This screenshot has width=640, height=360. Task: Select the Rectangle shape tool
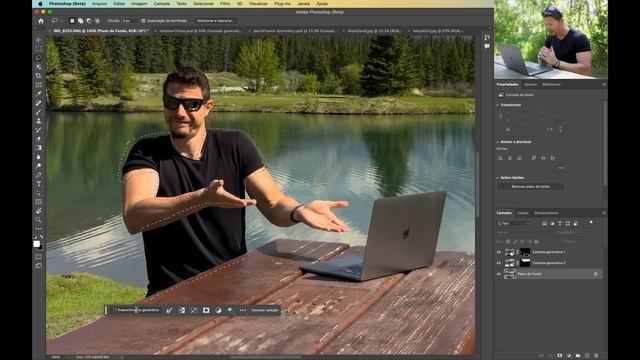38,202
